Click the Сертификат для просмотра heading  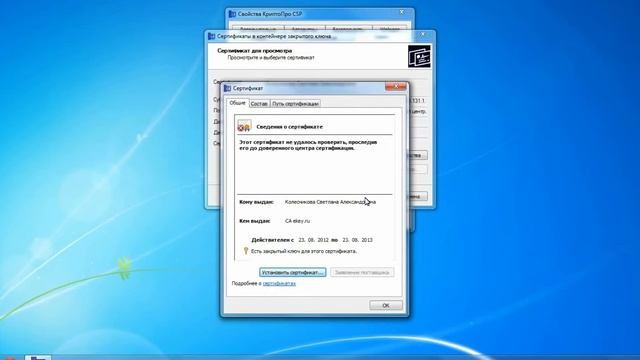[255, 51]
